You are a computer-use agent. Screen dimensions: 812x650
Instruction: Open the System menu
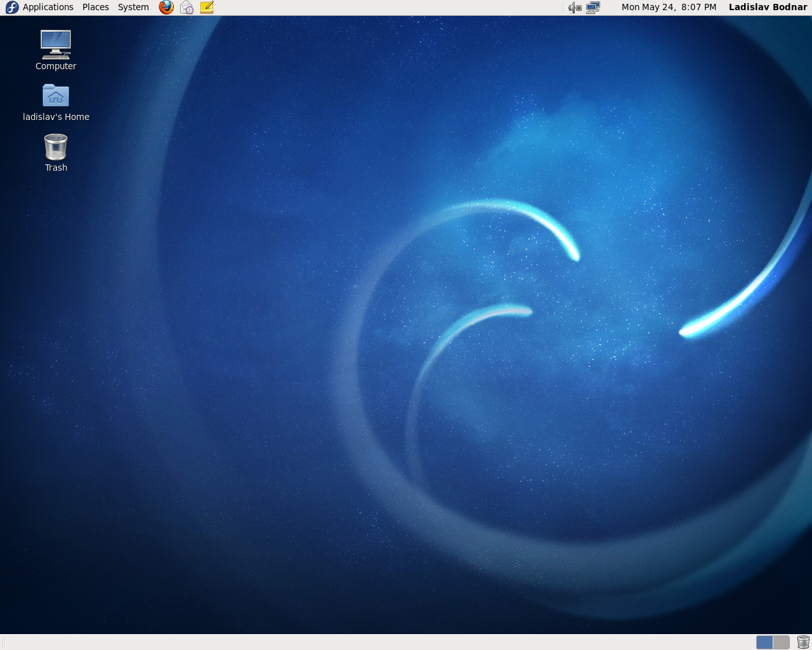pos(133,7)
